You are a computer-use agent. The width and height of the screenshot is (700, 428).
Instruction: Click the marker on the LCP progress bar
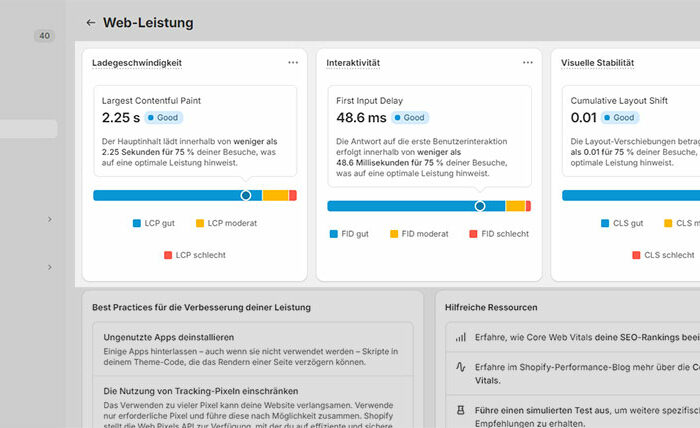point(246,195)
